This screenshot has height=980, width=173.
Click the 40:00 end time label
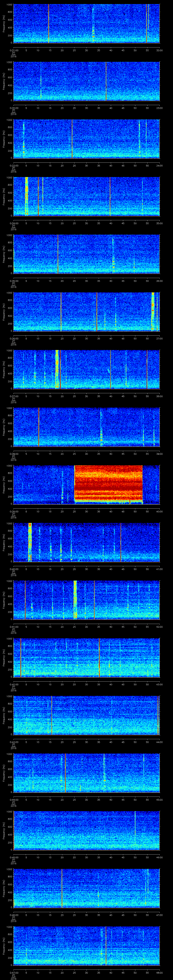(159, 511)
